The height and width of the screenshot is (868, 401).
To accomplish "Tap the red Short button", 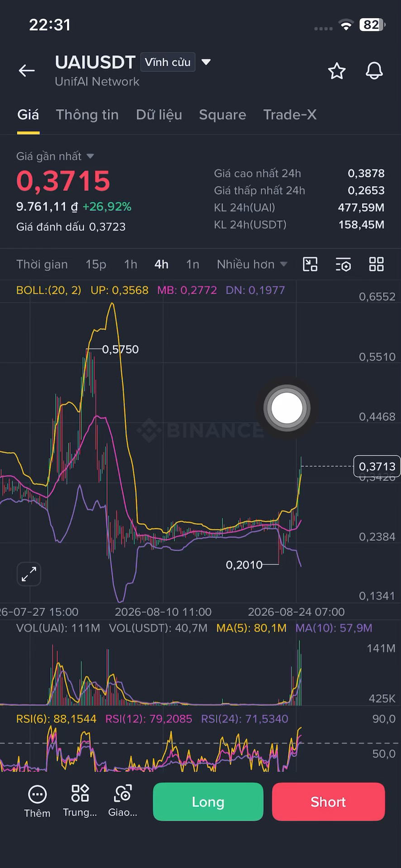I will (x=329, y=802).
